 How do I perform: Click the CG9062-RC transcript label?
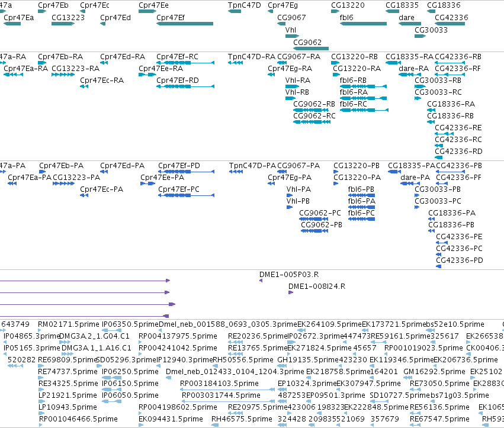pos(314,115)
